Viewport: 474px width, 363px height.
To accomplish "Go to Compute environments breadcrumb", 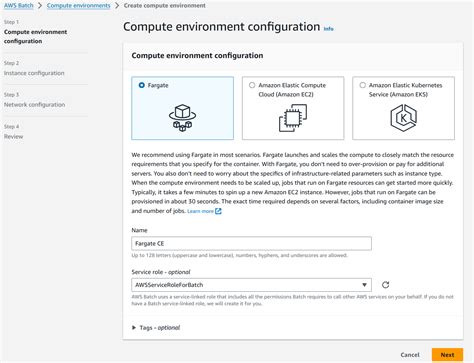I will point(78,6).
